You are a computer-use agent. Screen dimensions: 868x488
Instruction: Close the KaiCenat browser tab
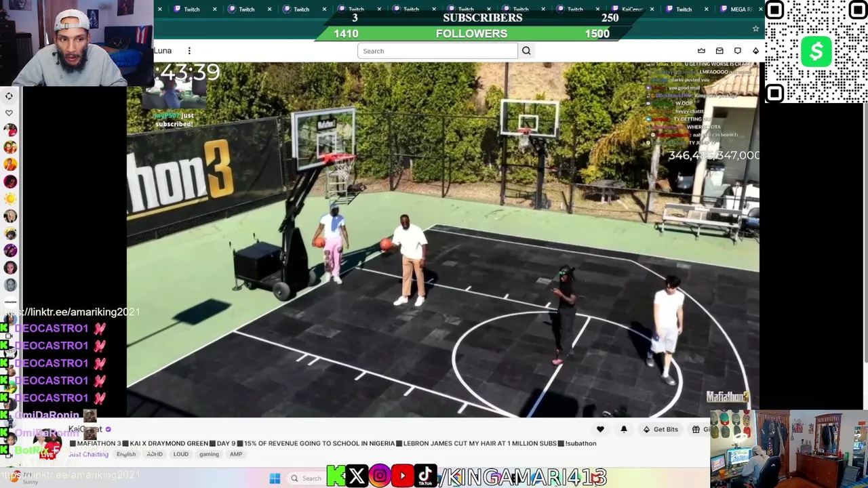click(x=652, y=9)
